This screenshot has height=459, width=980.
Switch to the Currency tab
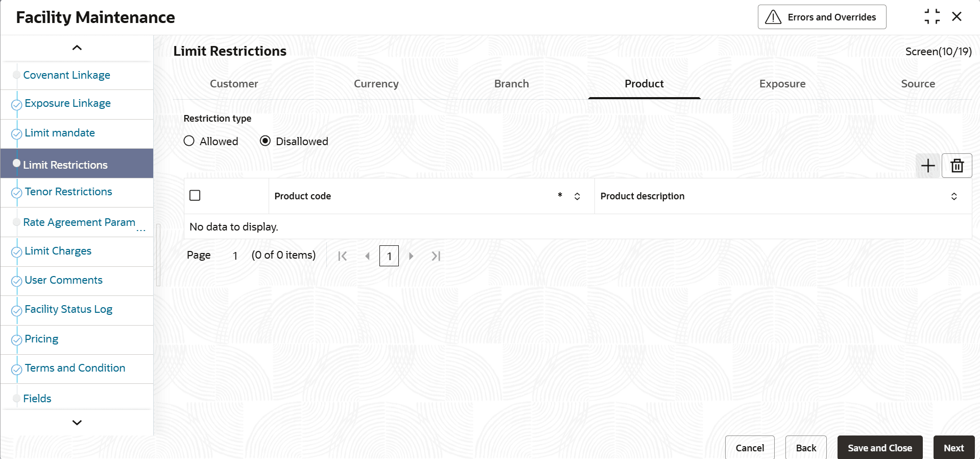tap(376, 84)
